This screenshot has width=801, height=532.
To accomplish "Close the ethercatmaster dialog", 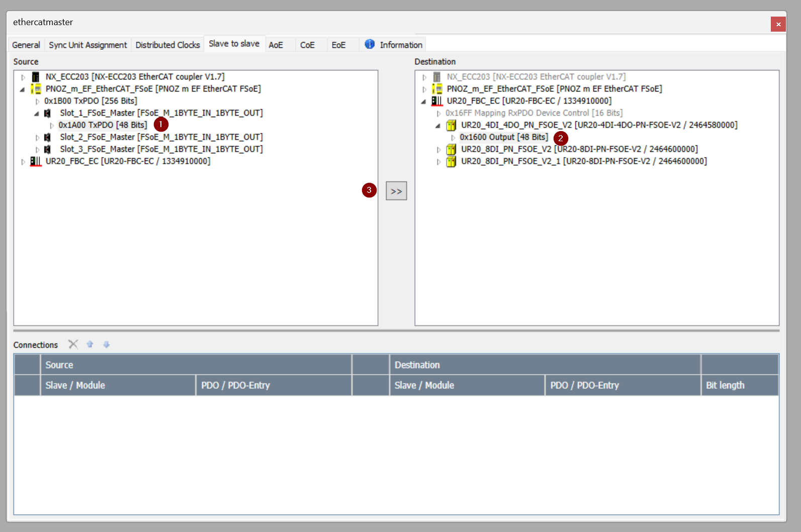I will click(778, 24).
